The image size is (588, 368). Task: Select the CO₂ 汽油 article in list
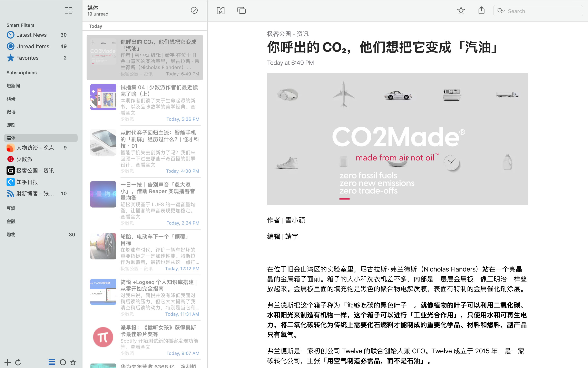pyautogui.click(x=145, y=57)
